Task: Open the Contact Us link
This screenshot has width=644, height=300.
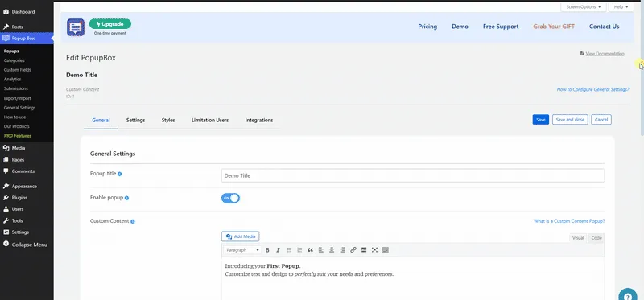Action: coord(605,27)
